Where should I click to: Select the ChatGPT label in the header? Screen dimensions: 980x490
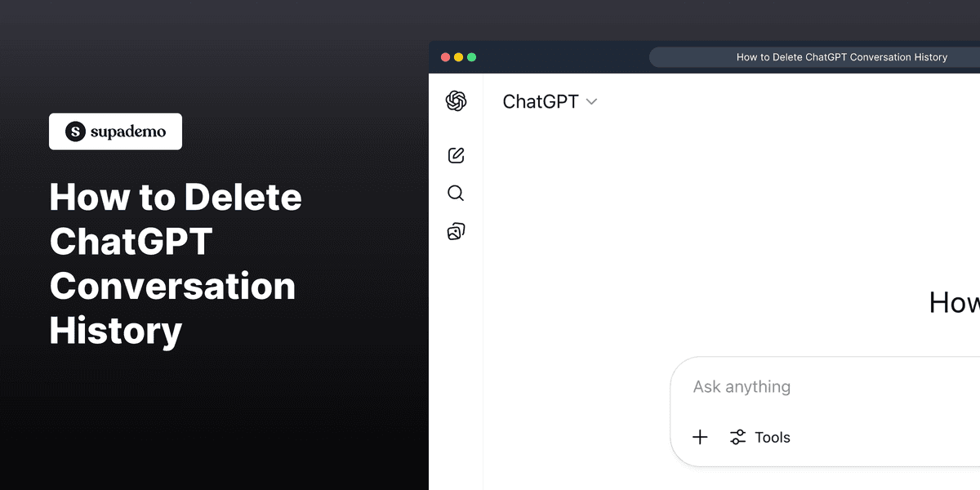click(539, 101)
